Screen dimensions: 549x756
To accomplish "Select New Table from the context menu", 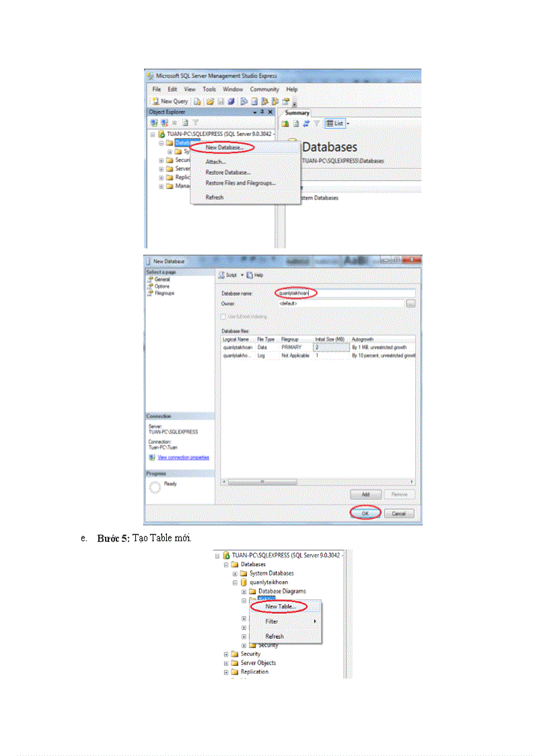I will (x=280, y=607).
